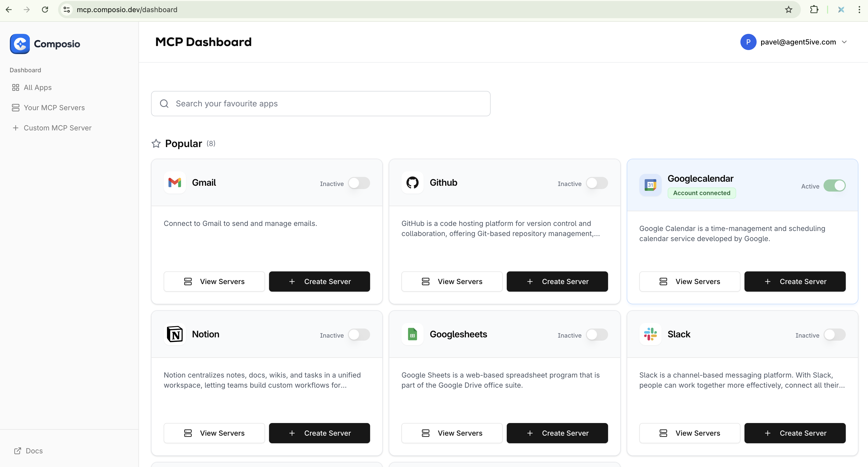The height and width of the screenshot is (467, 868).
Task: Turn on the Slack toggle
Action: (834, 335)
